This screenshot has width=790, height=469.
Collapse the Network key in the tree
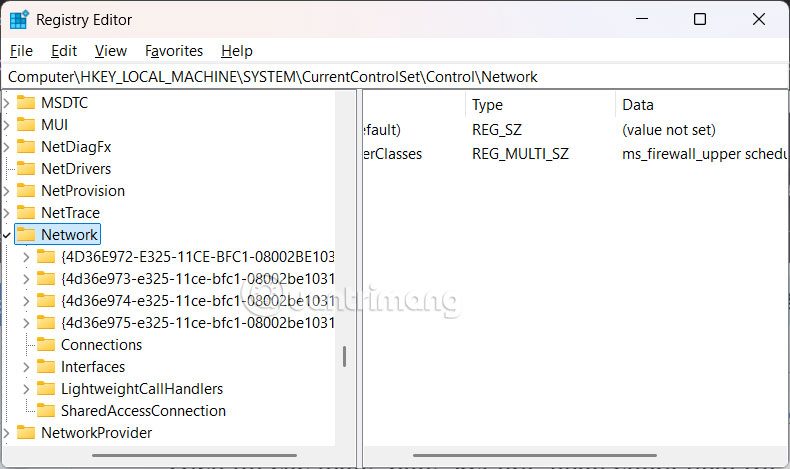point(7,235)
